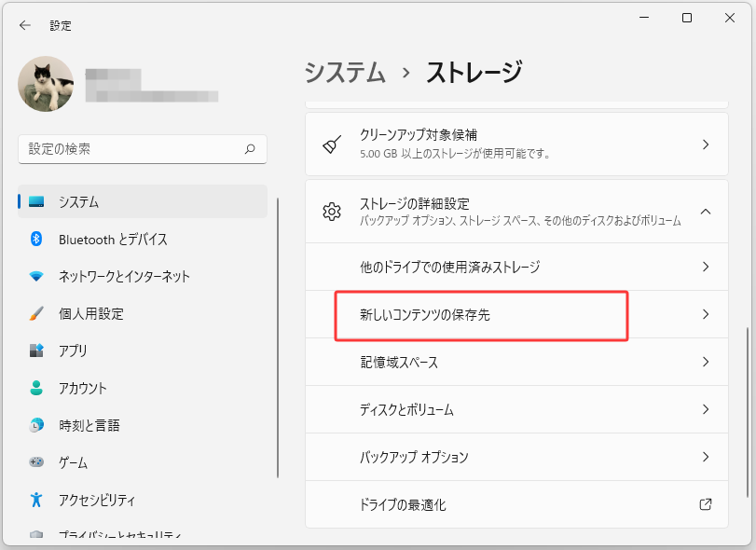Select the ネットワークとインターネット wifi icon
This screenshot has height=550, width=756.
pyautogui.click(x=36, y=277)
